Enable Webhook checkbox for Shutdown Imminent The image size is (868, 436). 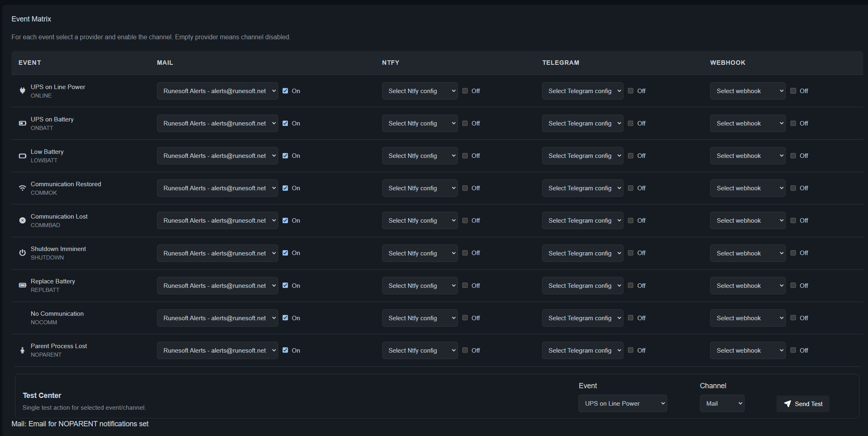coord(793,253)
